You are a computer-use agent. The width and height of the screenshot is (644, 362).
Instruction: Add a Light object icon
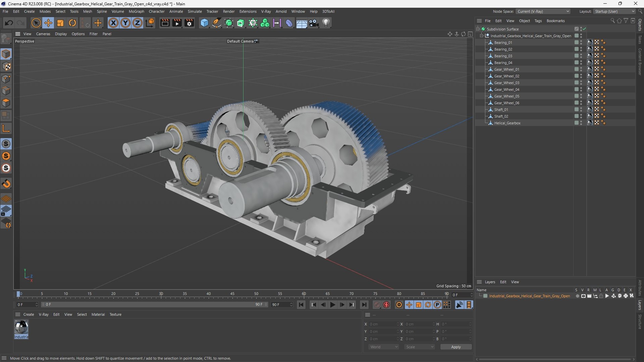tap(326, 23)
